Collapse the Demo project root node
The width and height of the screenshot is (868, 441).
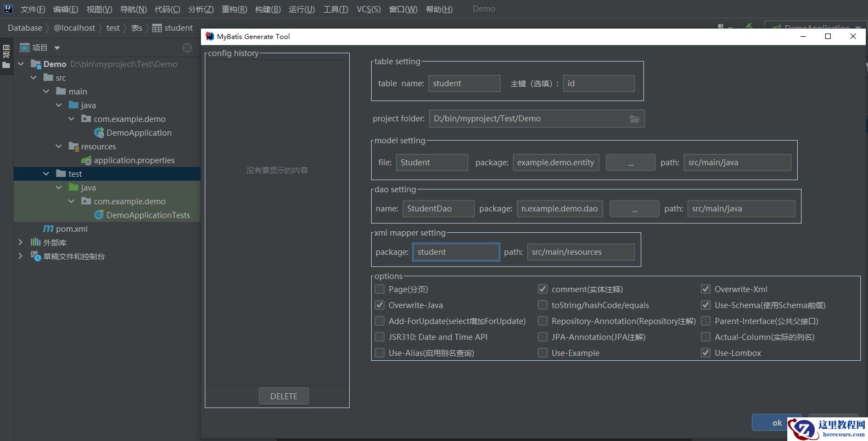[x=21, y=64]
